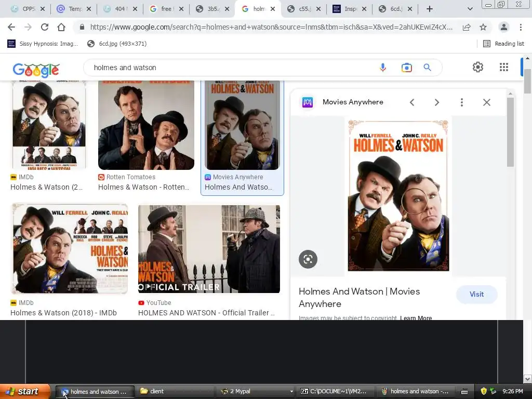Screen dimensions: 532x399
Task: Click the Learn More copyright link
Action: point(416,318)
